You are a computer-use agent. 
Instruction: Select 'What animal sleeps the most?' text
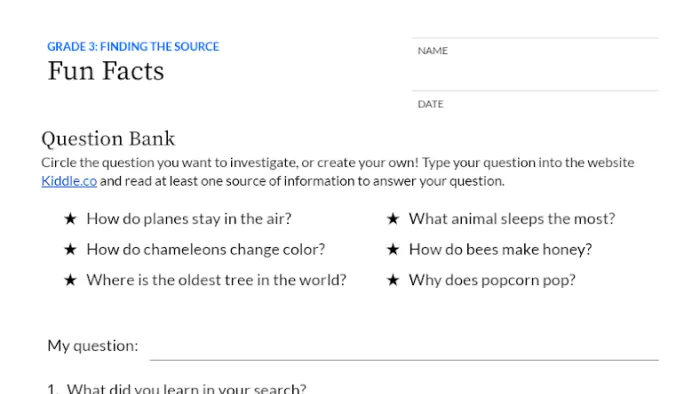pyautogui.click(x=512, y=219)
